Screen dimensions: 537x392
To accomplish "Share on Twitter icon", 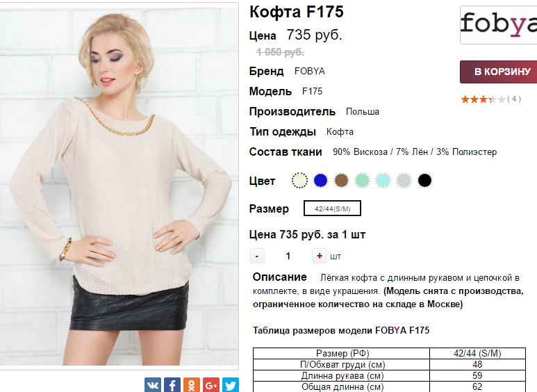I will pos(231,385).
